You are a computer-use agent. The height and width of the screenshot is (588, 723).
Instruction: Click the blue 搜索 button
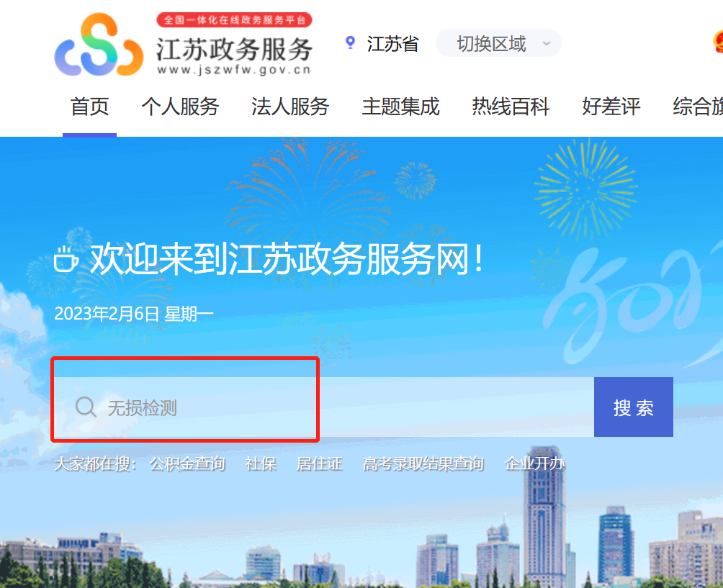pyautogui.click(x=634, y=407)
